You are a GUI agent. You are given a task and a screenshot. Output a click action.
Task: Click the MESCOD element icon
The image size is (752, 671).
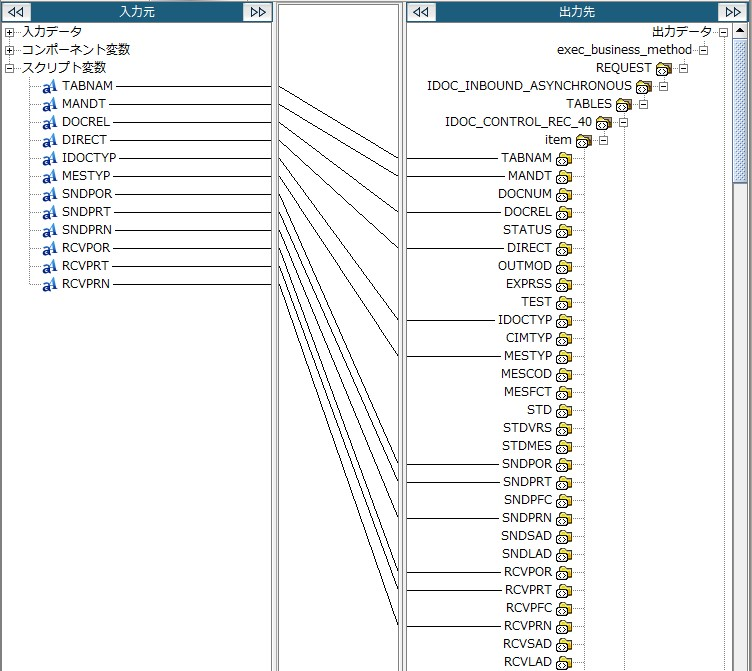pos(564,375)
